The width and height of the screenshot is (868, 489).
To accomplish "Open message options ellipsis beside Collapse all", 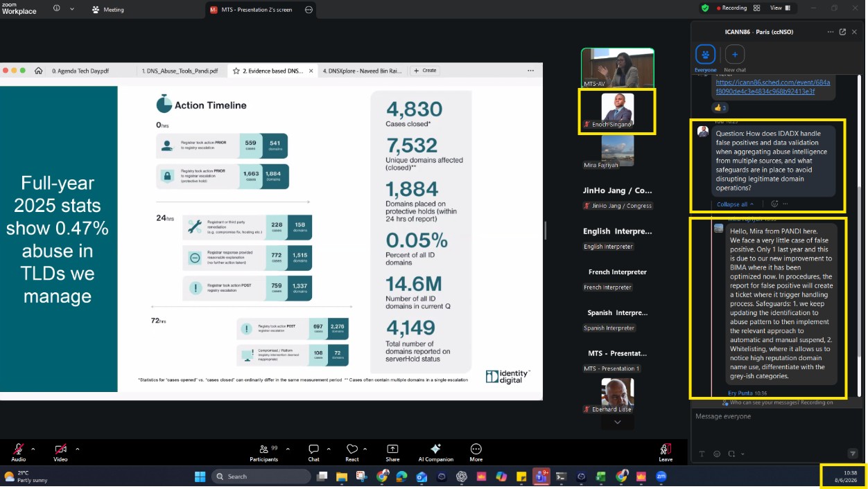I will [x=785, y=204].
